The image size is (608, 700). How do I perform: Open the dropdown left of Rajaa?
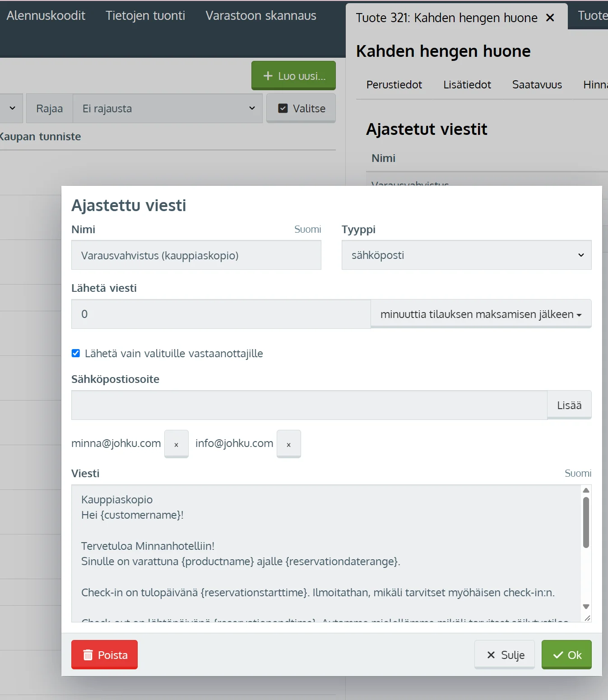[x=11, y=108]
